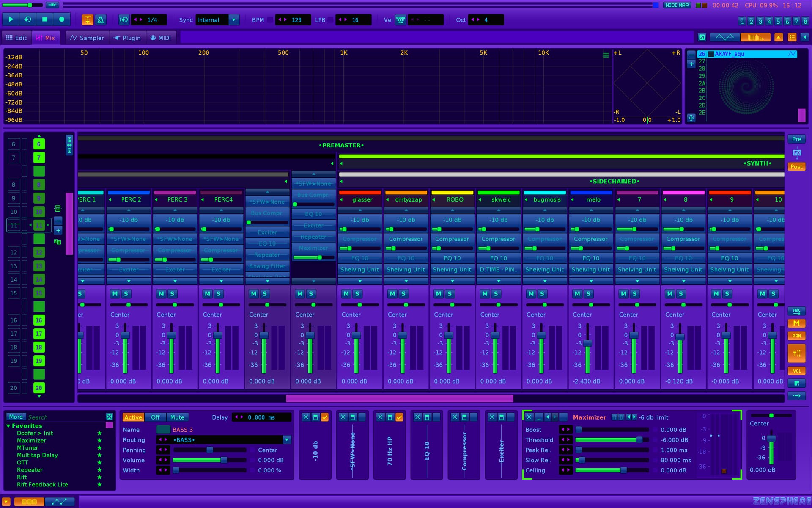Open the Sync Internal dropdown
Screen dimensions: 812x508
pyautogui.click(x=234, y=20)
